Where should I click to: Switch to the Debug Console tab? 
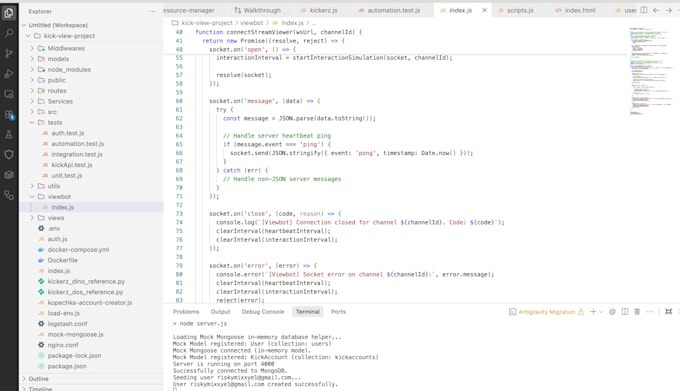point(263,312)
